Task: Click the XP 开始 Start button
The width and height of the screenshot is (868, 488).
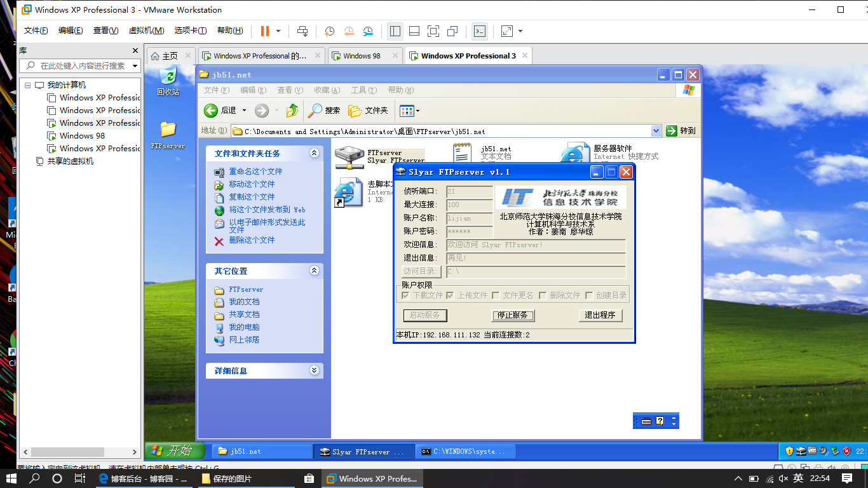Action: point(175,451)
